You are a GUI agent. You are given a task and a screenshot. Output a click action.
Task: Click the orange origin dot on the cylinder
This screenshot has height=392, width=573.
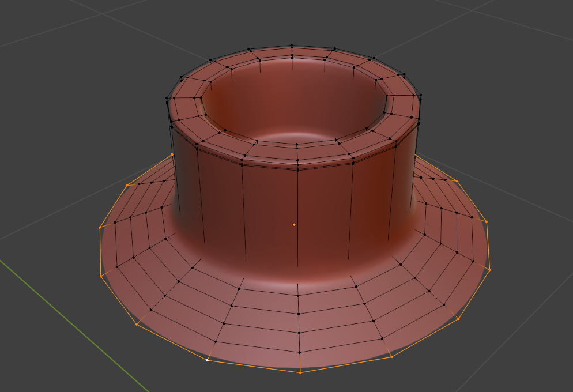click(294, 224)
